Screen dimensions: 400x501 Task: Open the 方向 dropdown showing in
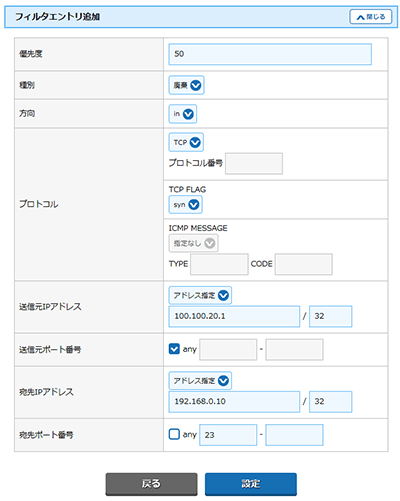(x=183, y=114)
